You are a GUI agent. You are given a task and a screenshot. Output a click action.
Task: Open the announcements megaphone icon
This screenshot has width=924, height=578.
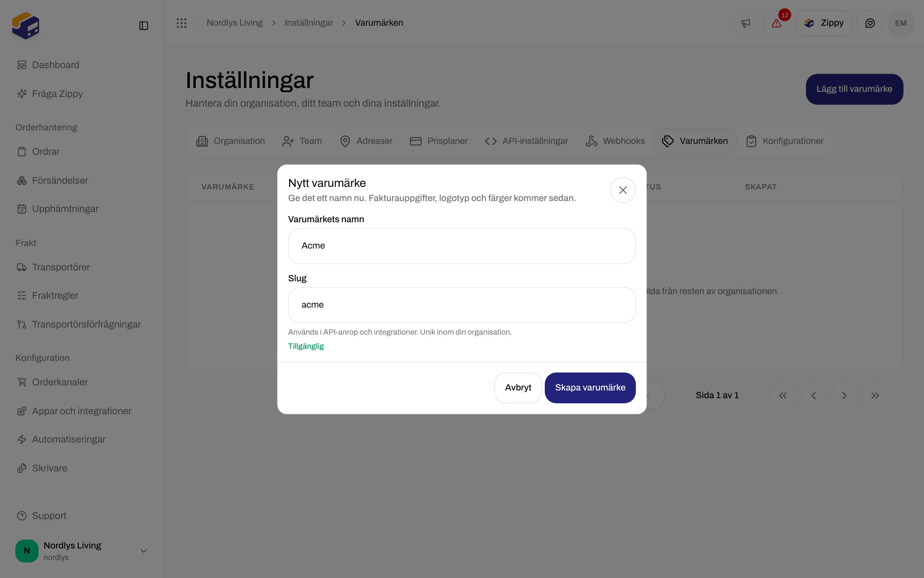pos(745,23)
